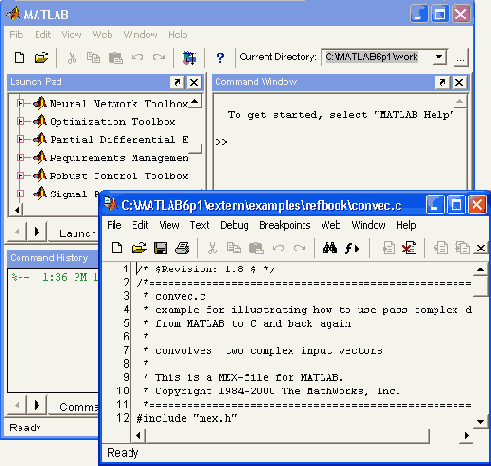Click Cut icon in MATLAB main toolbar
Viewport: 491px width, 466px height.
[72, 58]
